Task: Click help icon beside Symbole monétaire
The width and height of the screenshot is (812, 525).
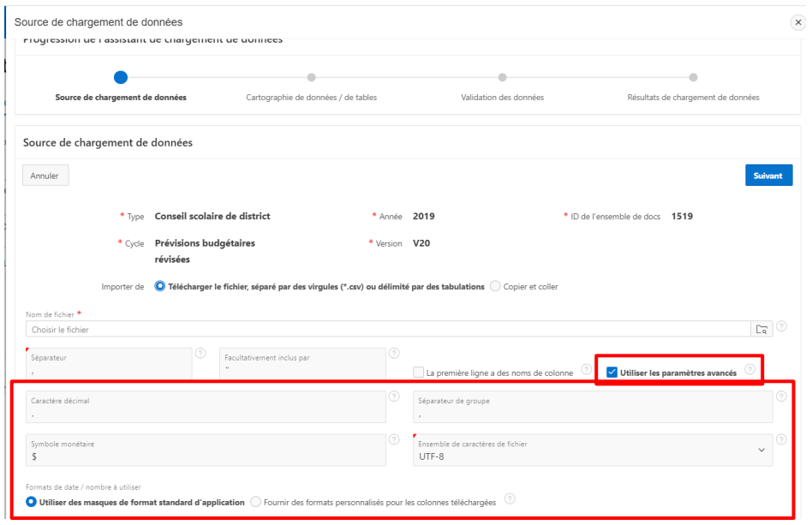Action: [x=394, y=439]
